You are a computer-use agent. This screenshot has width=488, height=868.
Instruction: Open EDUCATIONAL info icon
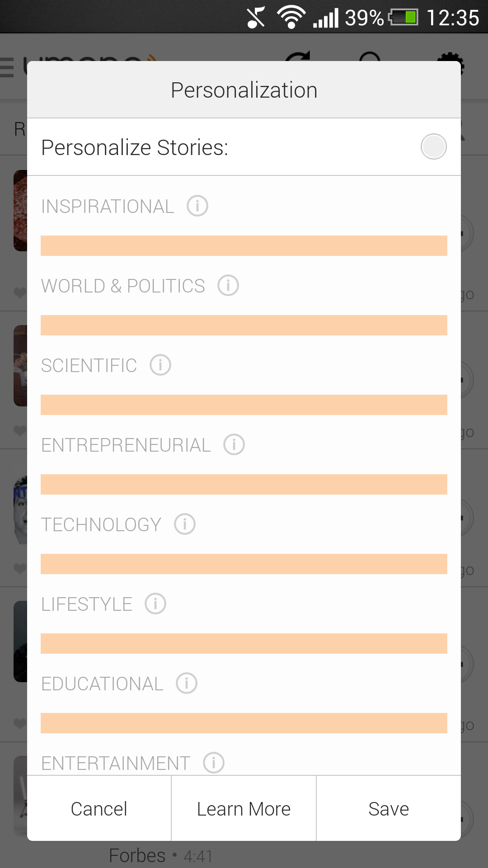(x=187, y=684)
